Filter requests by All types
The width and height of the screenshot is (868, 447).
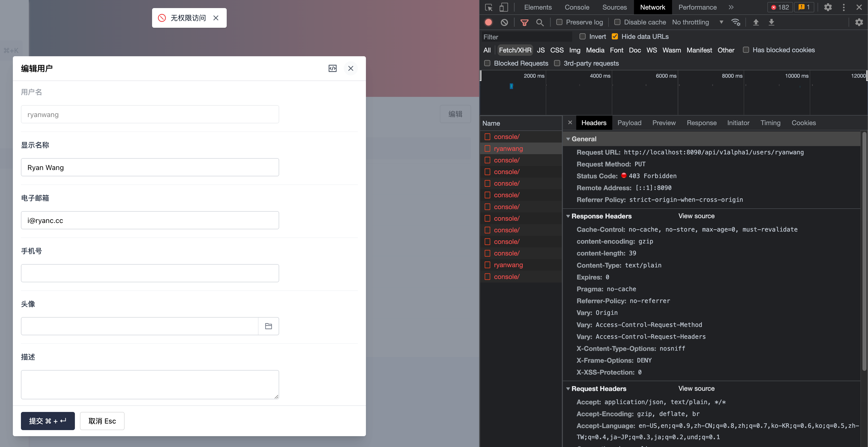click(487, 50)
